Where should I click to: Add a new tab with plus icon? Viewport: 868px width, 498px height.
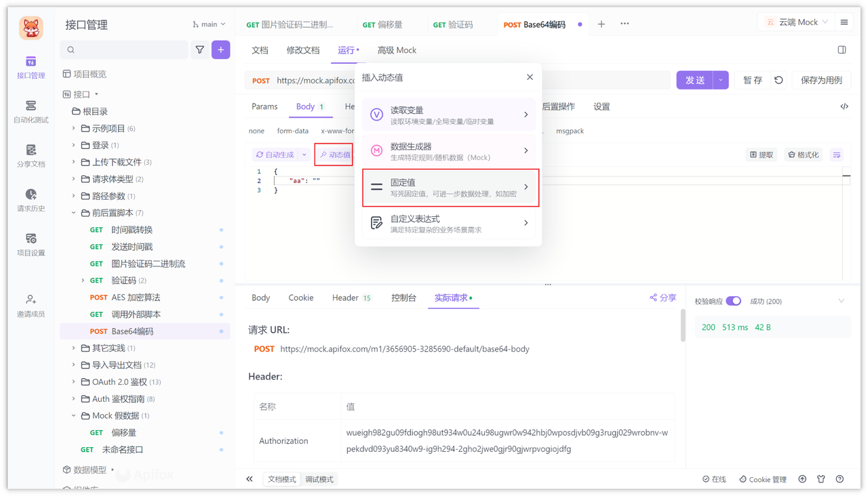click(x=601, y=24)
